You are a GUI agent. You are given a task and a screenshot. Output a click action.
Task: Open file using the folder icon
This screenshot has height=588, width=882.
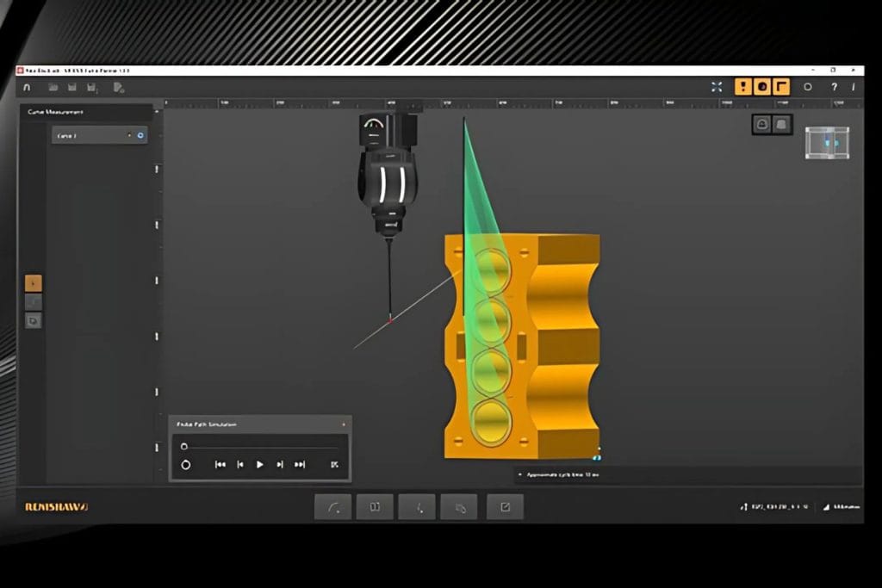pos(53,87)
